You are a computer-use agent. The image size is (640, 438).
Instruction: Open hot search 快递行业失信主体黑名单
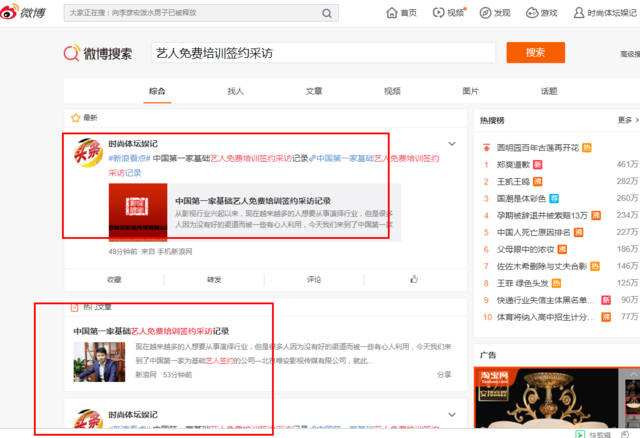point(544,300)
